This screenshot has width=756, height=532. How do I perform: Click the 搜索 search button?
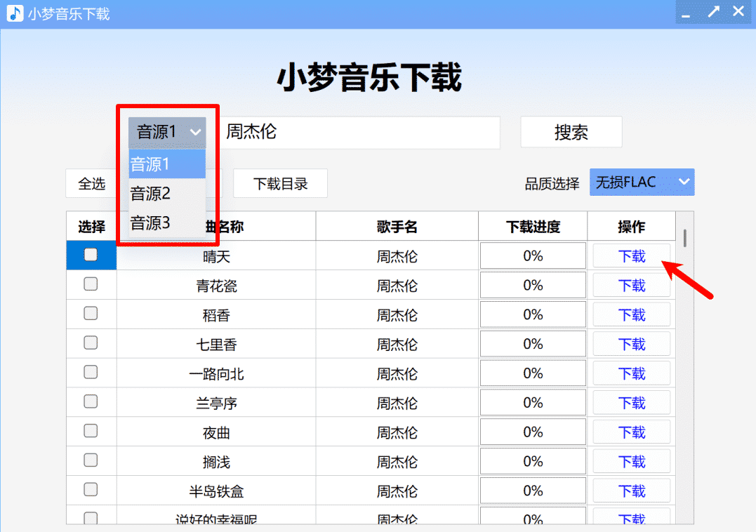(571, 132)
